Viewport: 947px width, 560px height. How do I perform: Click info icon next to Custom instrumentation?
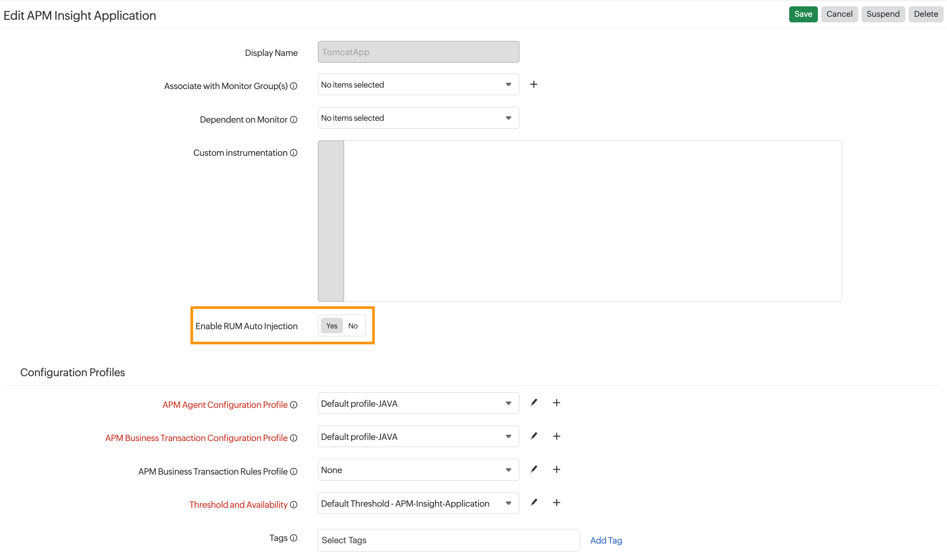click(x=294, y=153)
